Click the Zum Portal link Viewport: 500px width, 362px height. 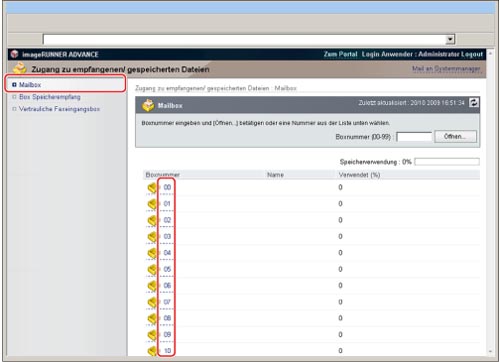340,54
